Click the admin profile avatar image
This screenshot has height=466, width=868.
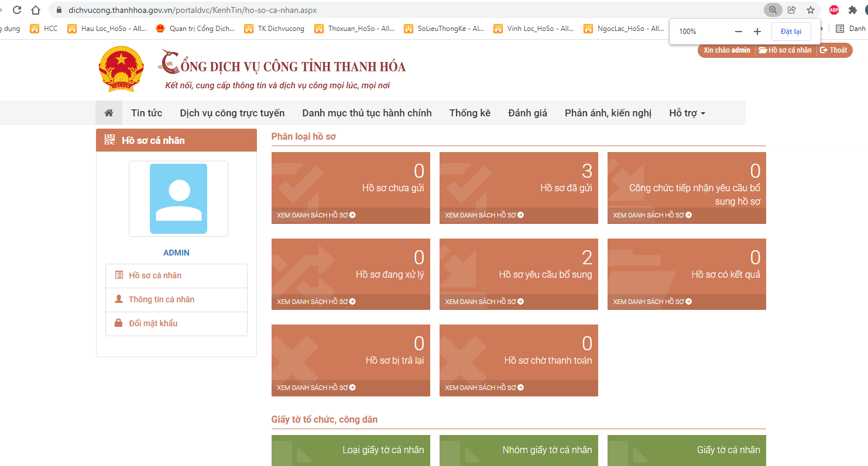[x=178, y=199]
